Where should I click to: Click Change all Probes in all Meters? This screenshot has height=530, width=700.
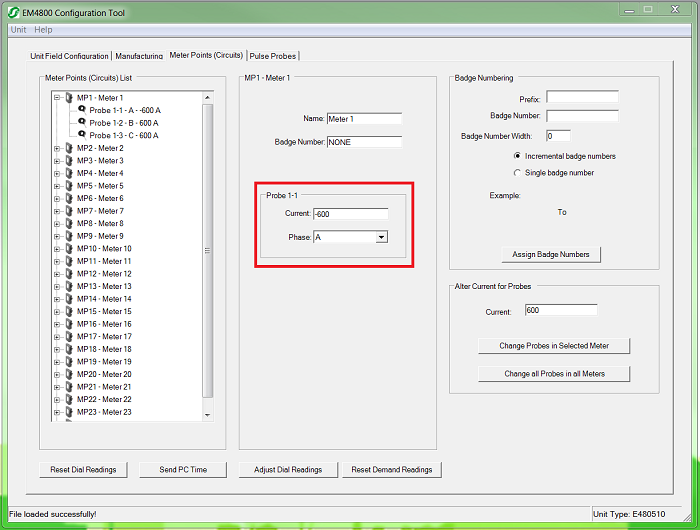[x=554, y=374]
